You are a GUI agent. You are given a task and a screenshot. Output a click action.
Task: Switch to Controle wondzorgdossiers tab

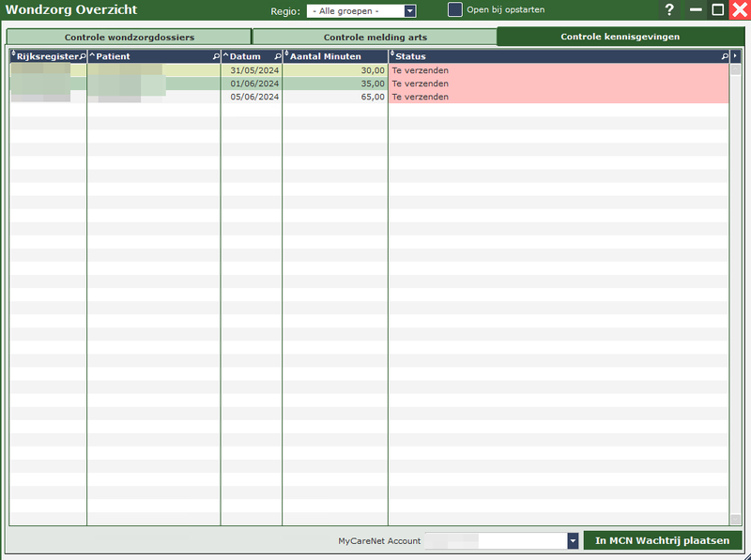click(130, 37)
